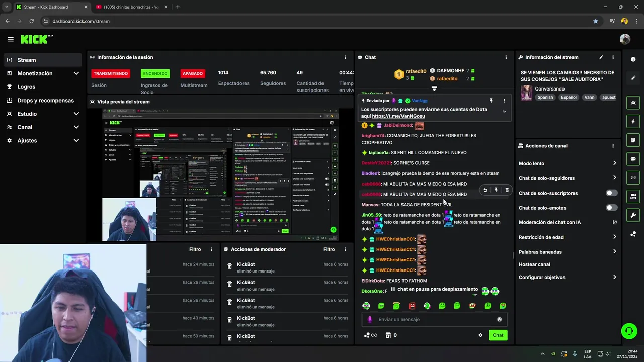
Task: Open Moderación del chat con IA link
Action: tap(568, 222)
